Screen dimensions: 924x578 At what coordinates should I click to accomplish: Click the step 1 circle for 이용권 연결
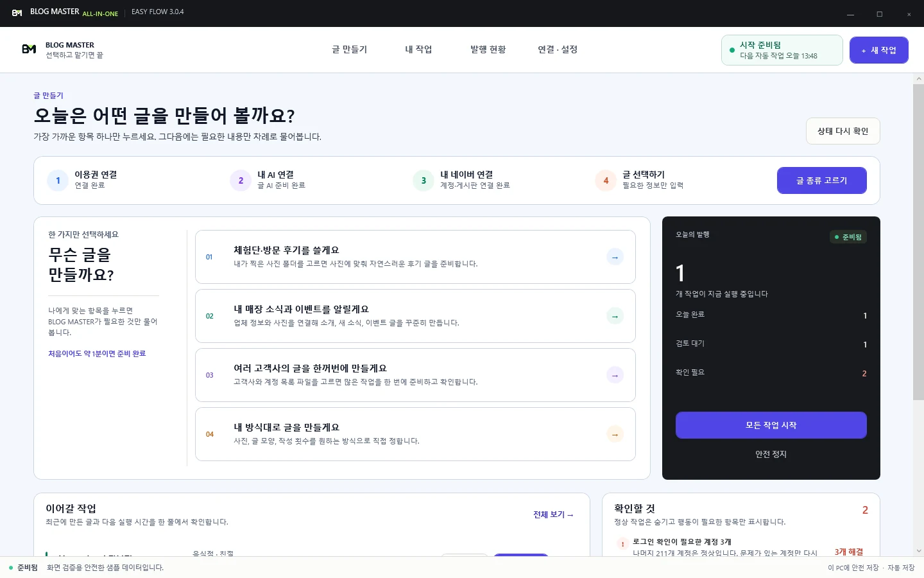tap(58, 180)
